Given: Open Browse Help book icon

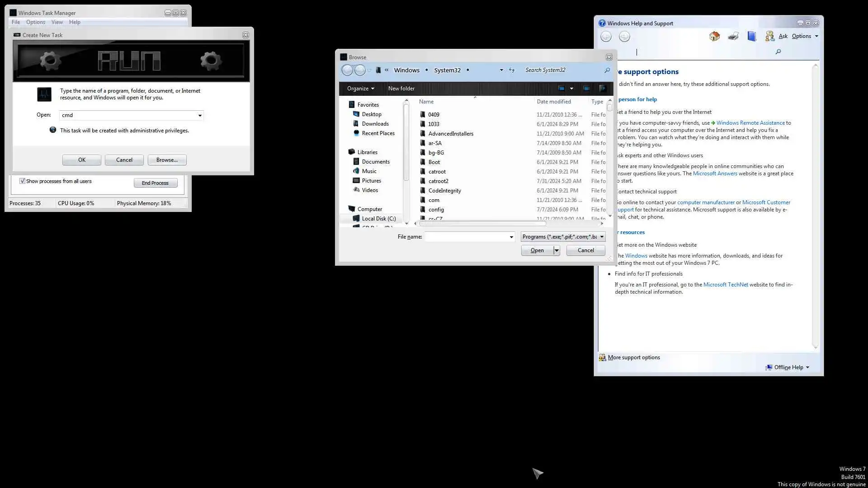Looking at the screenshot, I should (751, 36).
